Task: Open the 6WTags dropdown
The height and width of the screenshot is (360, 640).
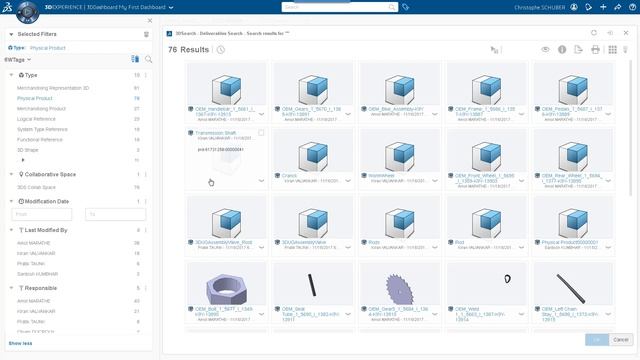Action: pyautogui.click(x=18, y=60)
